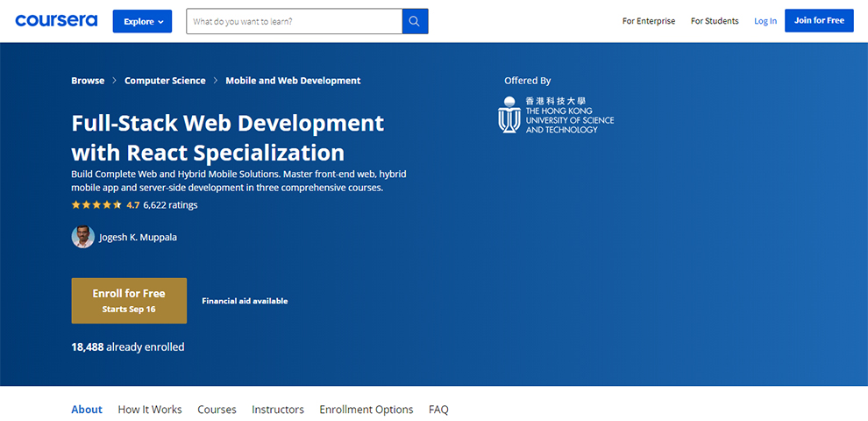Click the 6,622 ratings text
The image size is (868, 421).
click(x=170, y=205)
